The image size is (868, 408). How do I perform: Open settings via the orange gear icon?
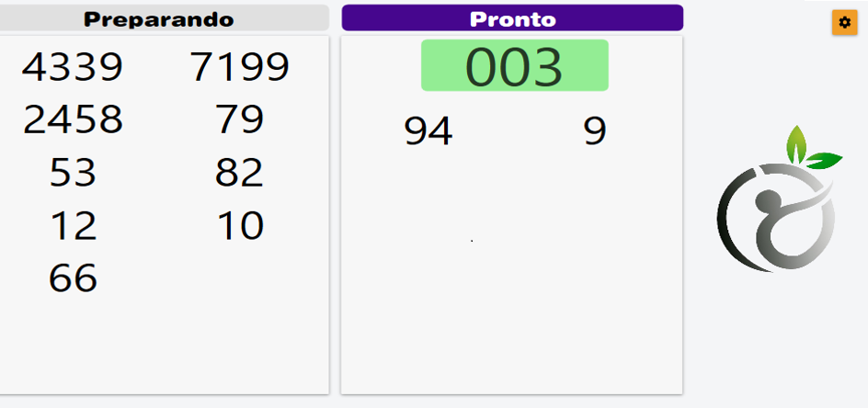pos(844,23)
